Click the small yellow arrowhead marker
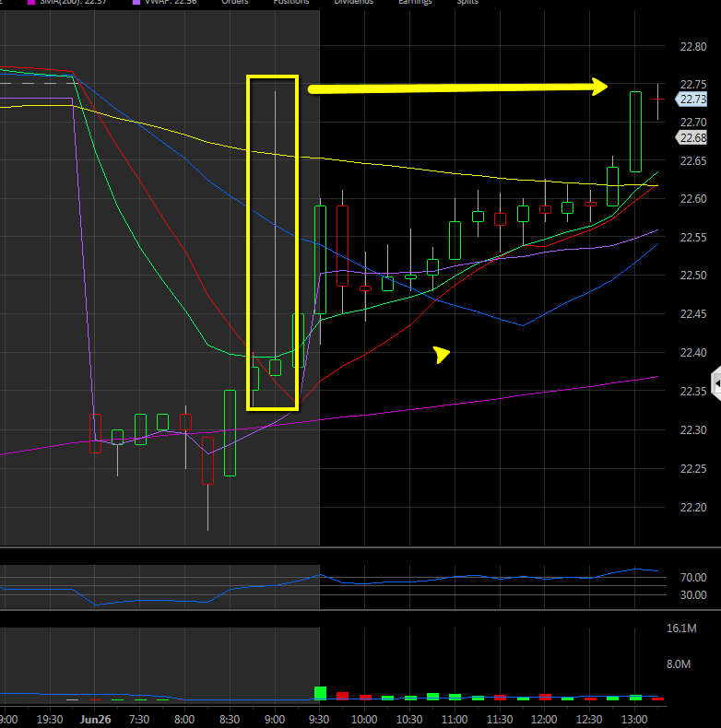This screenshot has width=721, height=728. pos(443,354)
